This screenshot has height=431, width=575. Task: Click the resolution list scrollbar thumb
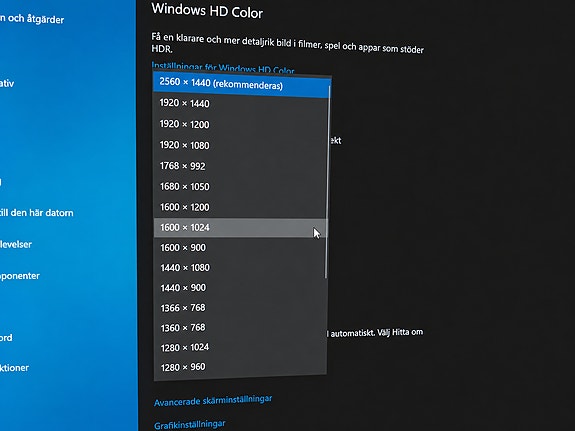point(327,182)
